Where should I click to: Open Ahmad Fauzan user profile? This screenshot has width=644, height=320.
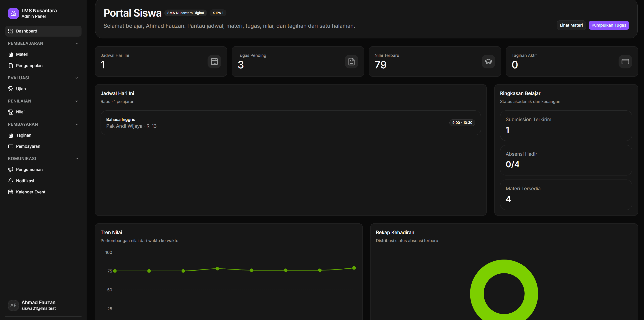pos(43,305)
